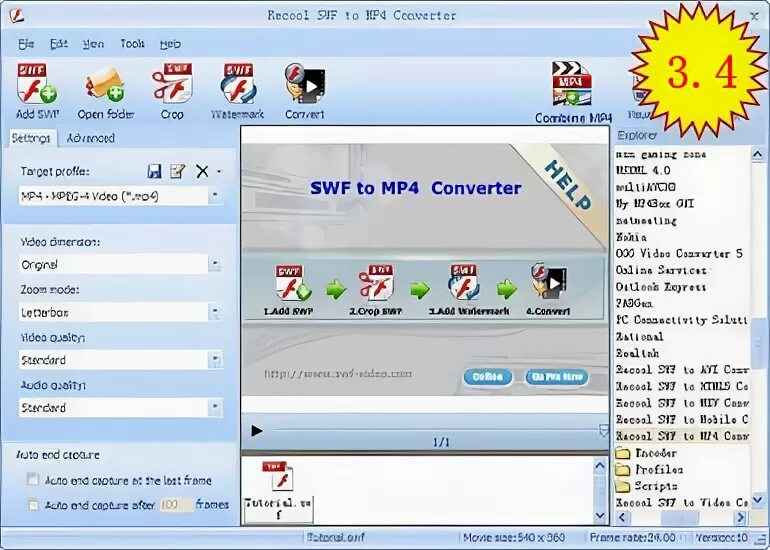Select 'Outlook Express' in Explorer list
Image resolution: width=770 pixels, height=550 pixels.
click(x=661, y=287)
